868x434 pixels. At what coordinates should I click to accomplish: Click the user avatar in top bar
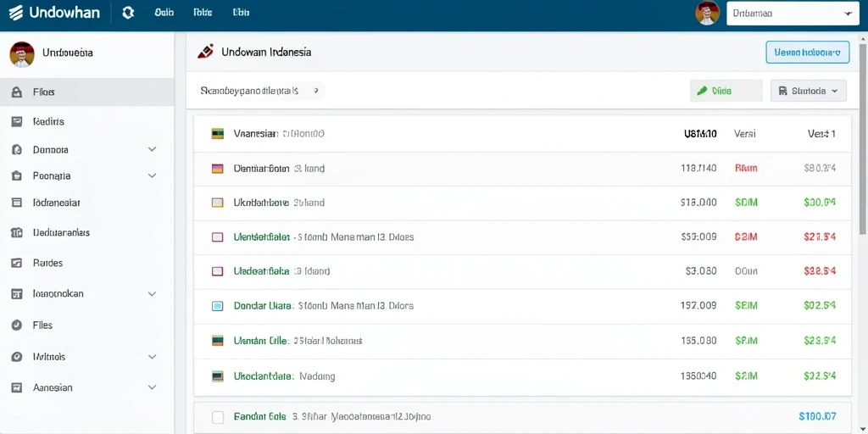(x=707, y=14)
